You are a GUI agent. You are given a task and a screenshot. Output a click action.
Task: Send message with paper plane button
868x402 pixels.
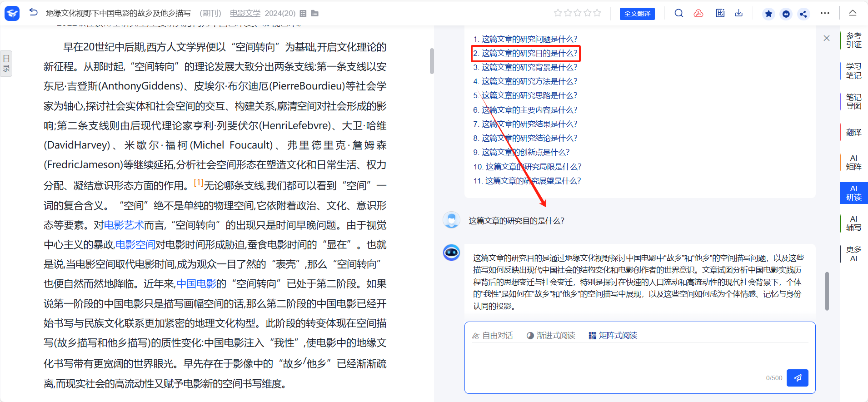(x=797, y=377)
